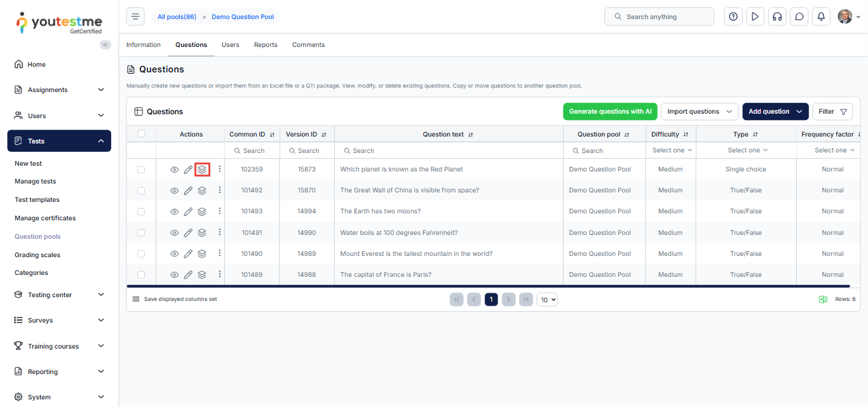The height and width of the screenshot is (407, 868).
Task: Open the Difficulty filter dropdown
Action: pyautogui.click(x=672, y=150)
